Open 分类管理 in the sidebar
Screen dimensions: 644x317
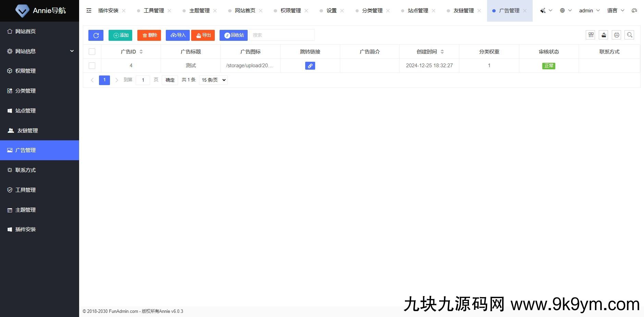[x=39, y=91]
